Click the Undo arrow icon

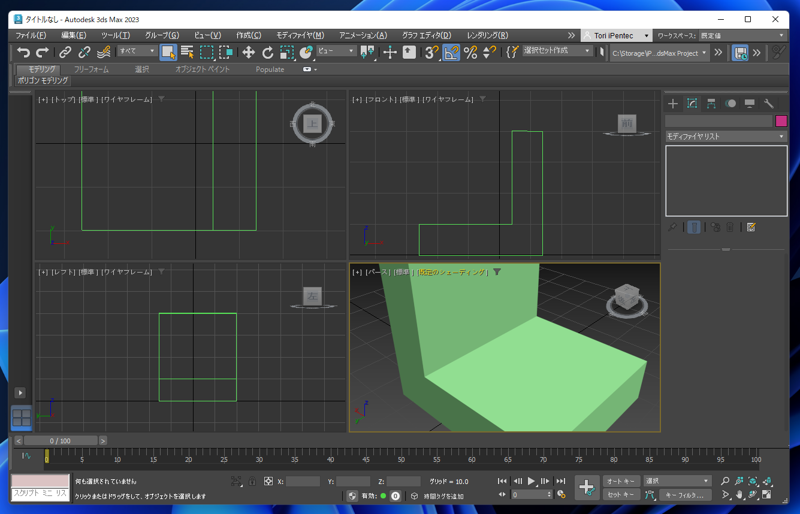23,52
